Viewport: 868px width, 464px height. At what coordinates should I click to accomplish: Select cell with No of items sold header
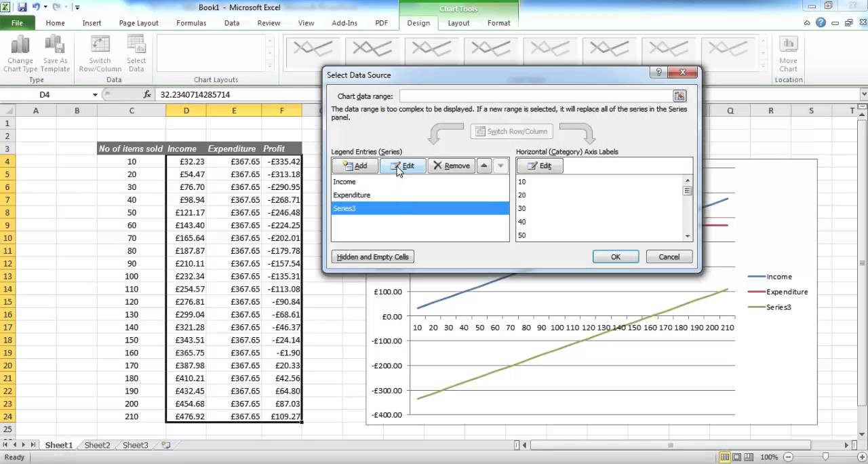pyautogui.click(x=131, y=149)
